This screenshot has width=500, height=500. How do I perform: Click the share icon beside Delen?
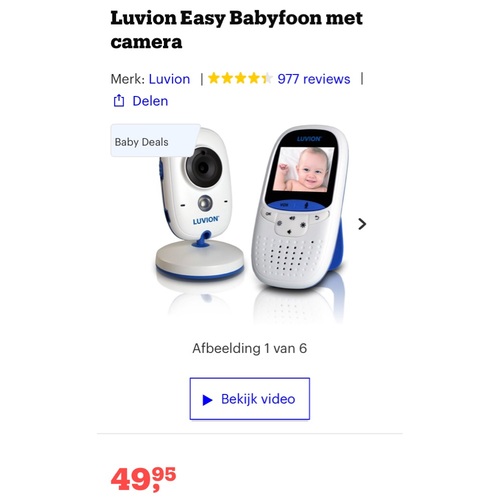tap(119, 101)
